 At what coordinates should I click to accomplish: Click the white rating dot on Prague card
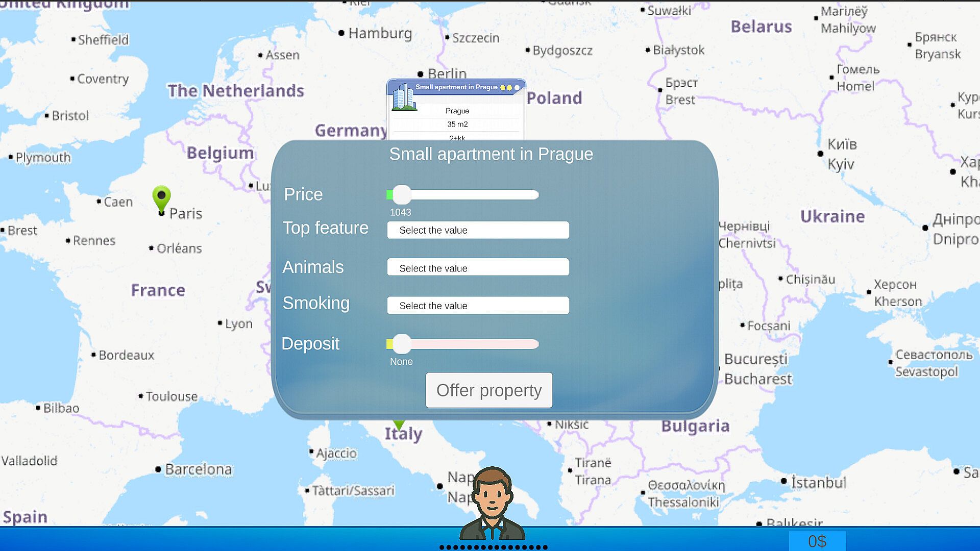click(517, 88)
